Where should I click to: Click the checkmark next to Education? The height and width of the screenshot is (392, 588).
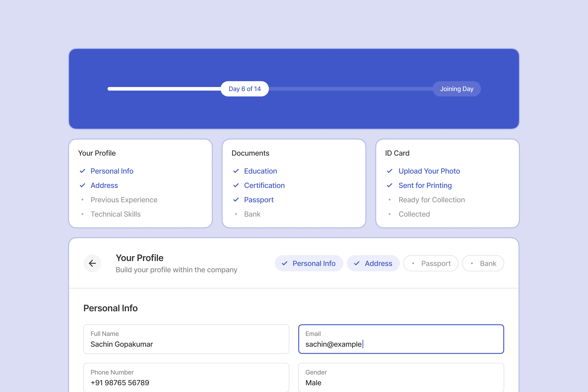point(236,171)
